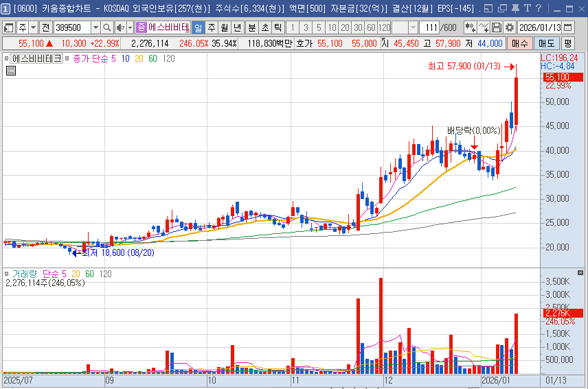Image resolution: width=588 pixels, height=389 pixels.
Task: Click the LC:196.24 indicator text
Action: pos(559,58)
